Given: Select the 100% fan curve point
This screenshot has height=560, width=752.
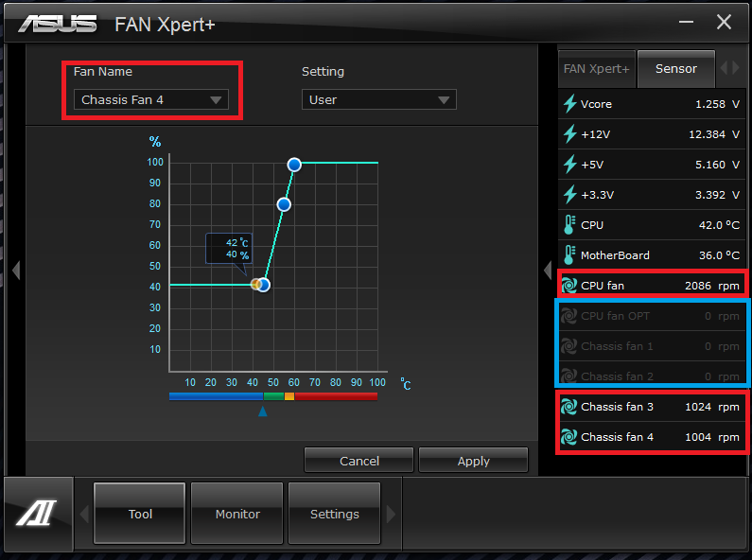Looking at the screenshot, I should [x=294, y=165].
